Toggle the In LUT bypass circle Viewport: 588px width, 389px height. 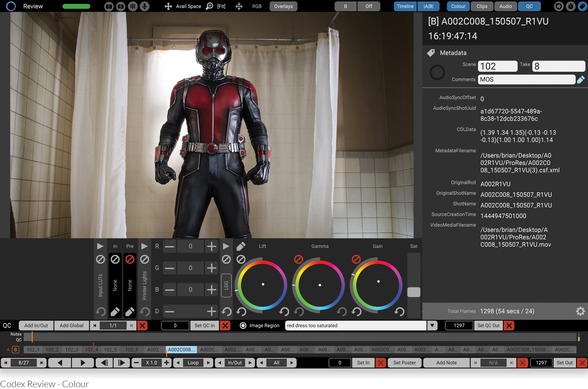click(115, 259)
